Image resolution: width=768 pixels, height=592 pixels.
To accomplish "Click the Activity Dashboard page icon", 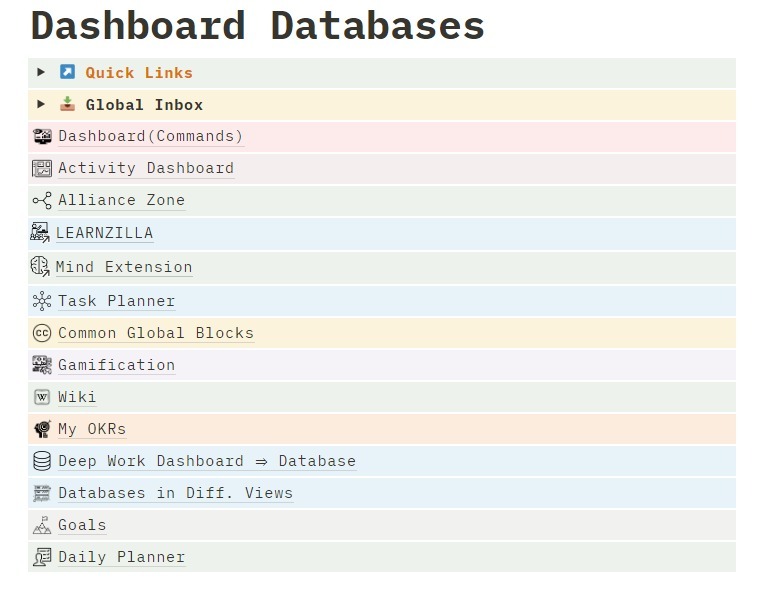I will point(42,169).
